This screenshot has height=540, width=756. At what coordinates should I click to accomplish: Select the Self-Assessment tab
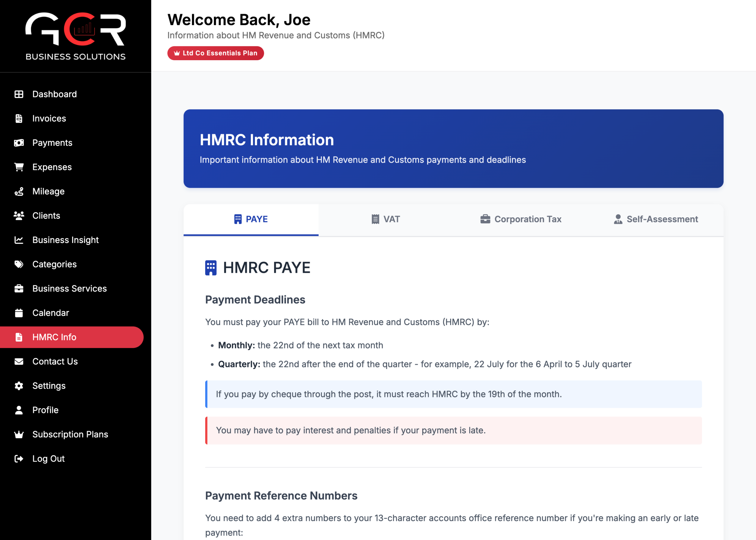click(x=656, y=219)
